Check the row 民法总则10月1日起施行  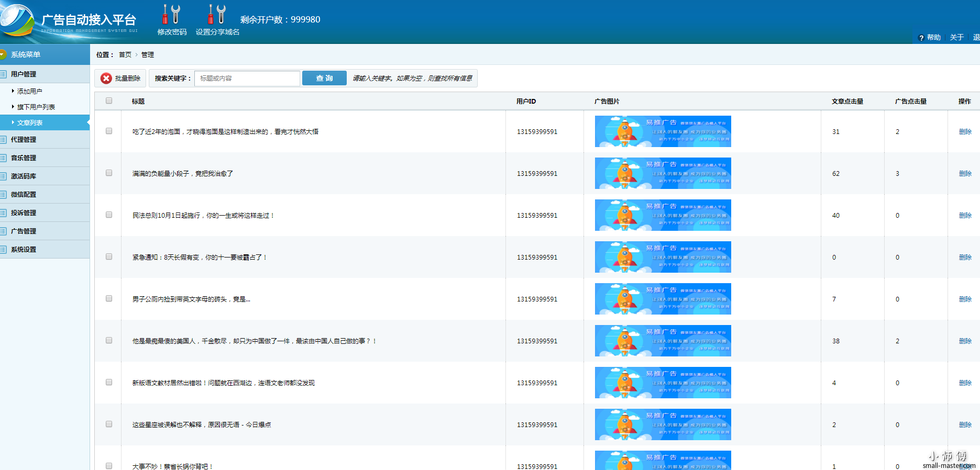(109, 215)
